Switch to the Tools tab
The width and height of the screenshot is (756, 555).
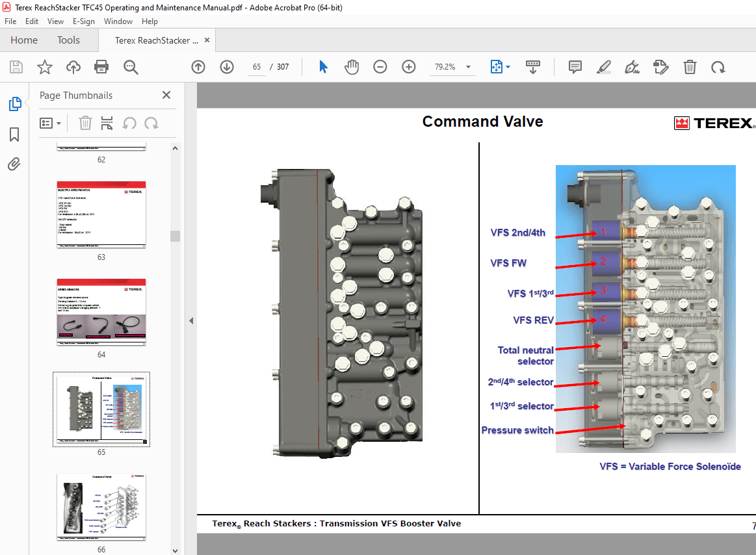point(68,40)
